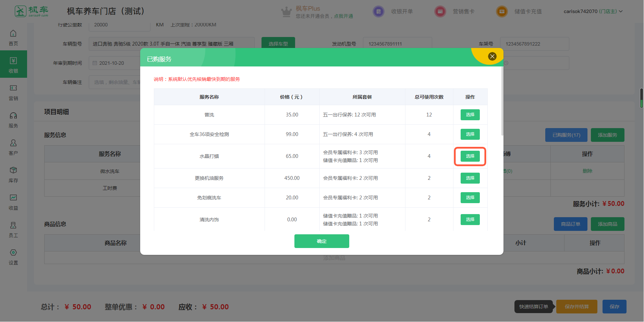Go to 客户 customer sidebar icon
This screenshot has height=322, width=644.
pos(13,147)
